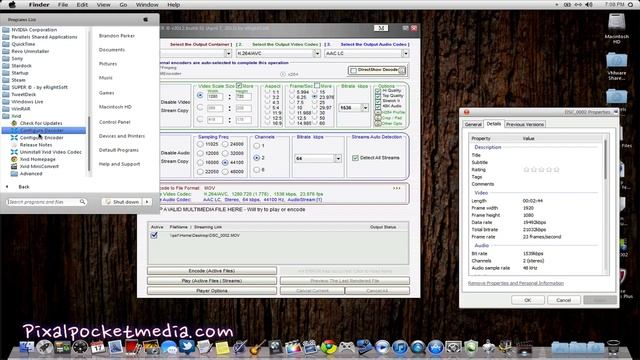640x360 pixels.
Task: Open the 1536 video bitrate dropdown
Action: pyautogui.click(x=365, y=108)
